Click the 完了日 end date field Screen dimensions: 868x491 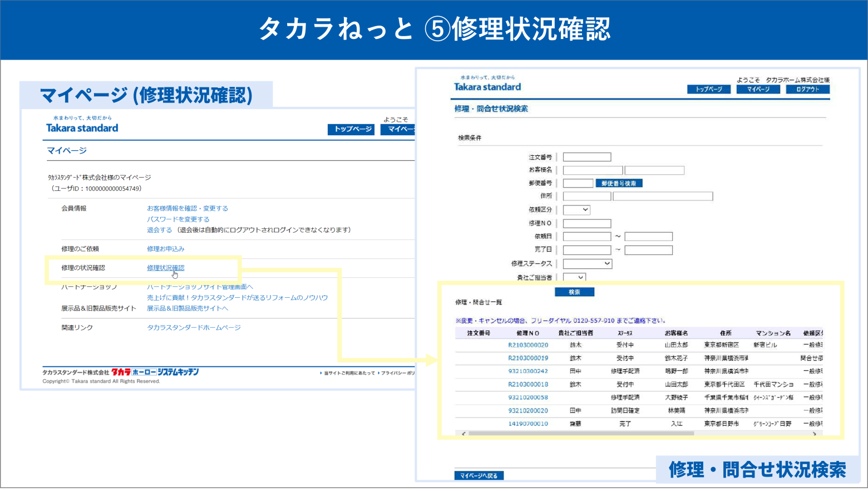click(x=649, y=250)
